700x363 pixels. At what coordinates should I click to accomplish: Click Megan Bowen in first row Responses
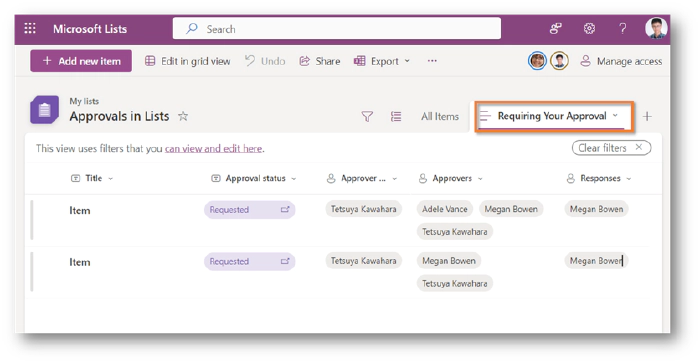[x=596, y=209]
